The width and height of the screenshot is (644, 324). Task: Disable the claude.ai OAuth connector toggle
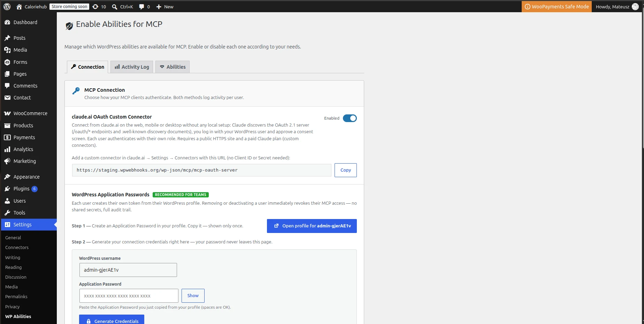pyautogui.click(x=350, y=118)
